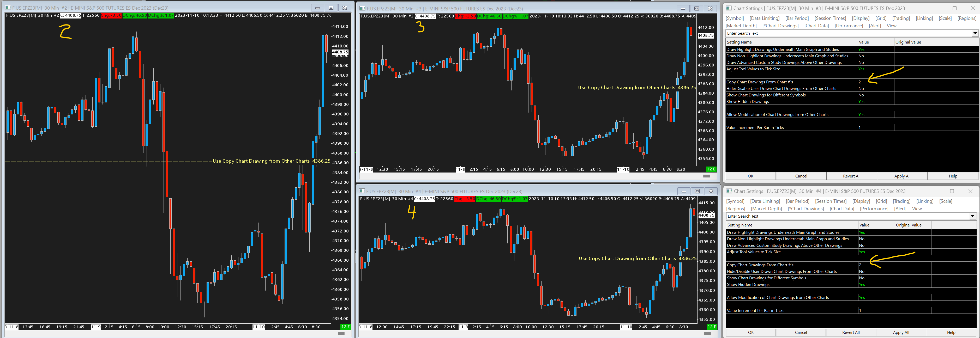This screenshot has width=980, height=338.
Task: Open [Session Times] tab in #4 settings
Action: tap(831, 201)
